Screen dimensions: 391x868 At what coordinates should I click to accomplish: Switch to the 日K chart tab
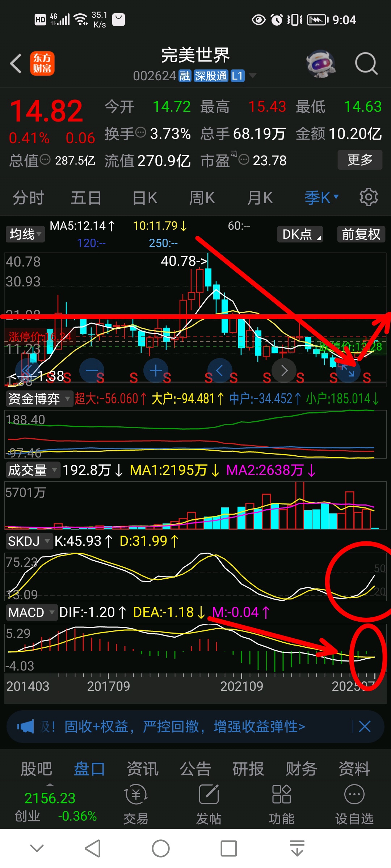point(144,198)
